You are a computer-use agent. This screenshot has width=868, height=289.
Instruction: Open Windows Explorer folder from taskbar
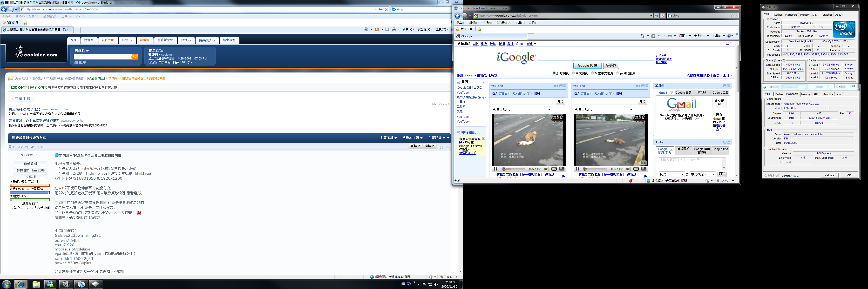pyautogui.click(x=36, y=284)
